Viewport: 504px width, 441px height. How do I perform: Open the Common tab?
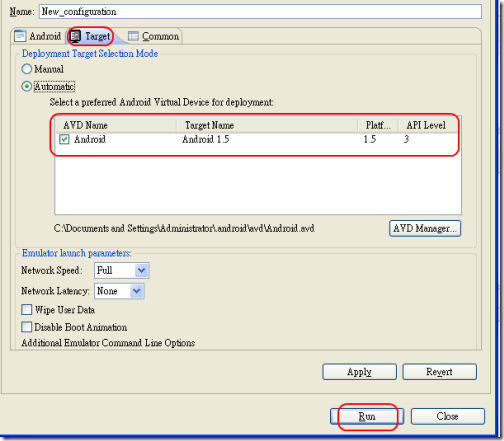pos(154,36)
